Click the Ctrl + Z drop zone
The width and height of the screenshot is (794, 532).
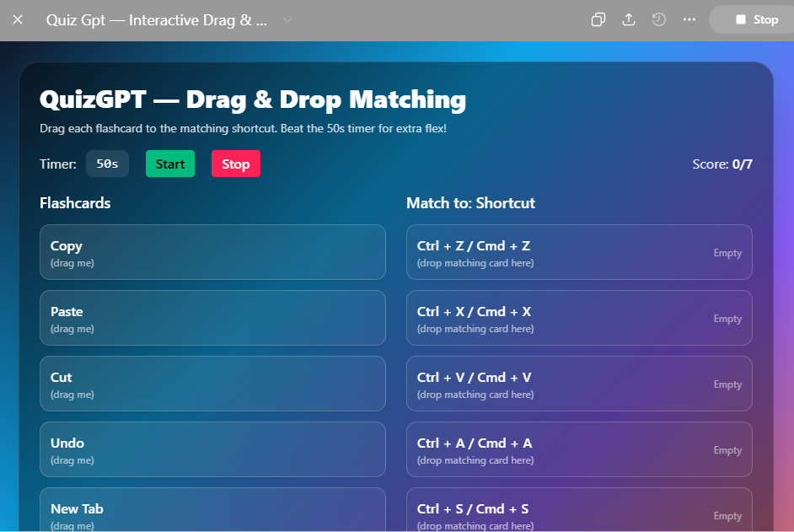click(x=579, y=252)
